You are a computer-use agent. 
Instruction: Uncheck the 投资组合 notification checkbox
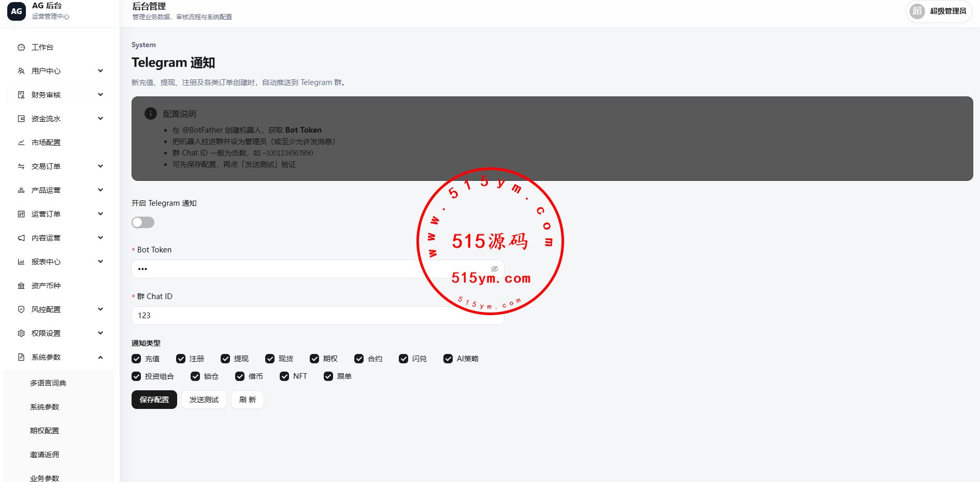pyautogui.click(x=136, y=376)
